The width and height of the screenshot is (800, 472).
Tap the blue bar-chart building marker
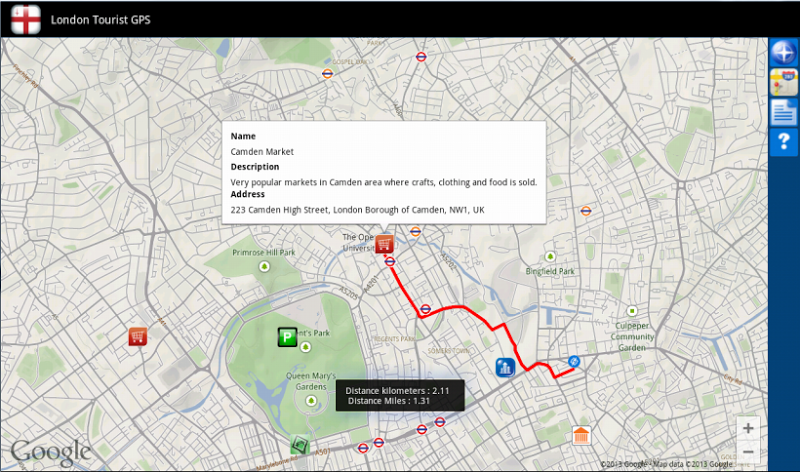505,367
